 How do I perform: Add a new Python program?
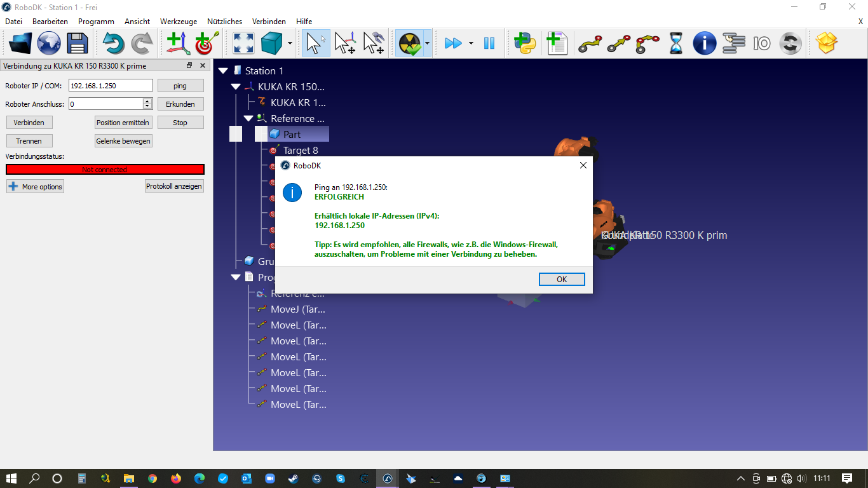[x=525, y=43]
